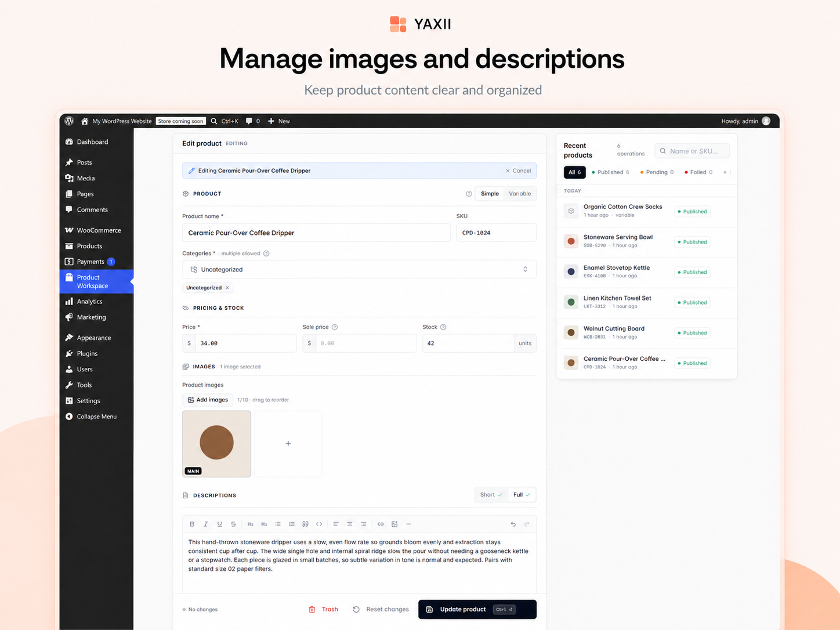Filter recent products by Failed
The image size is (840, 630).
(x=698, y=172)
